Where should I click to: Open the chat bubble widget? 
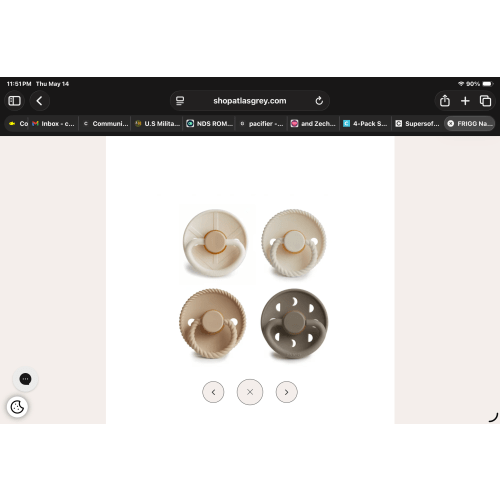(x=25, y=379)
